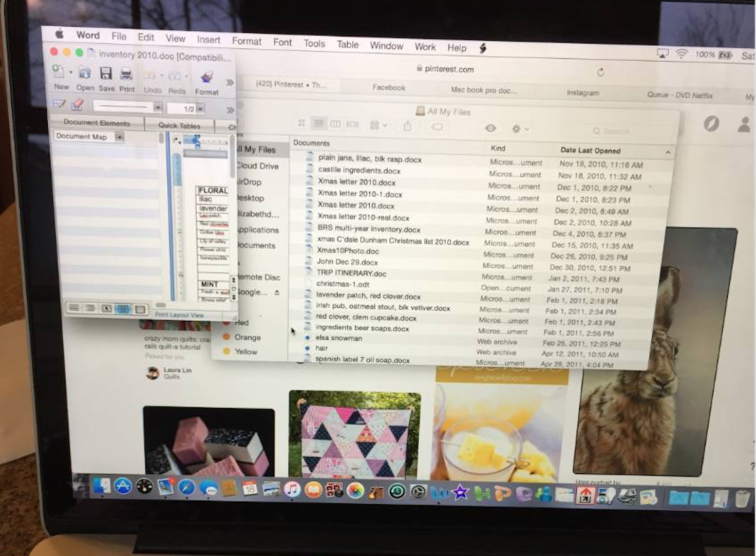Click the pinterest.com address bar in Safari
The image size is (756, 556).
point(446,69)
